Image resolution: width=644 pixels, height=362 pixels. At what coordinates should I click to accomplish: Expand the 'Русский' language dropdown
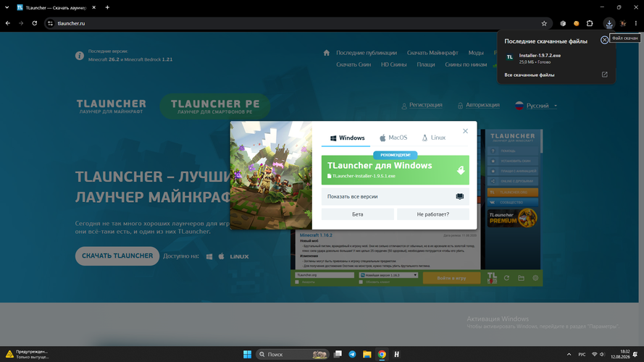pyautogui.click(x=536, y=106)
